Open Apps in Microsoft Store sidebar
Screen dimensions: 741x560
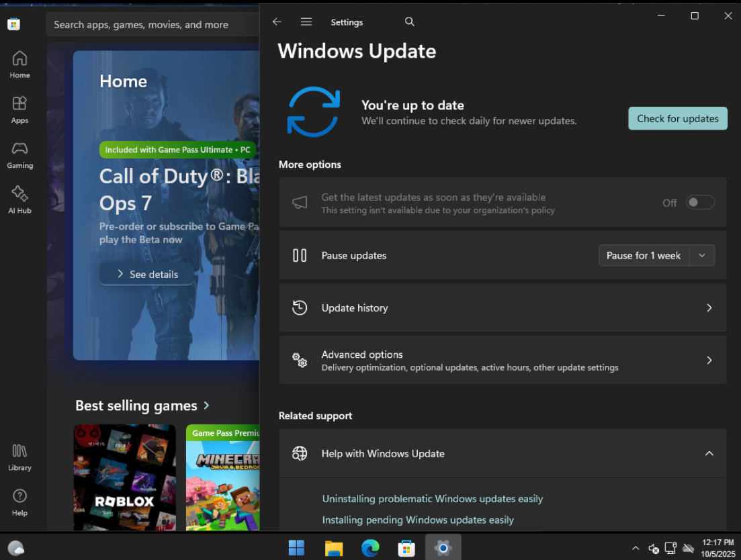coord(20,110)
